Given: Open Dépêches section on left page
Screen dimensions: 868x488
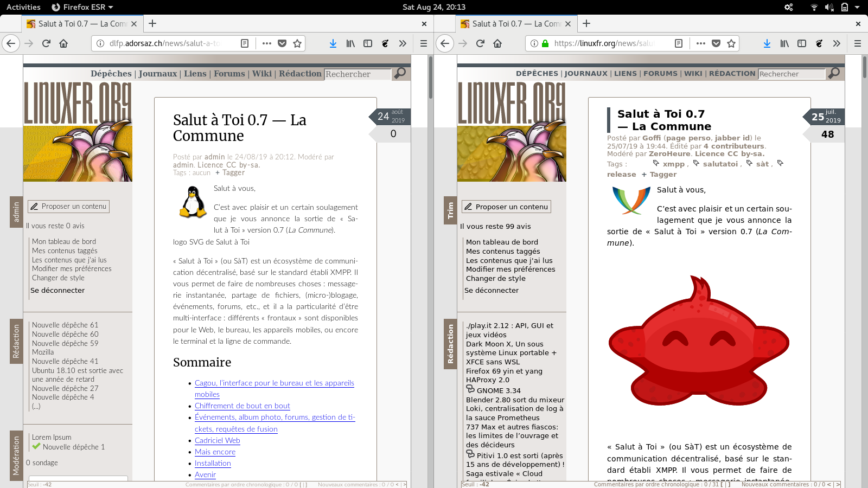Looking at the screenshot, I should point(111,74).
